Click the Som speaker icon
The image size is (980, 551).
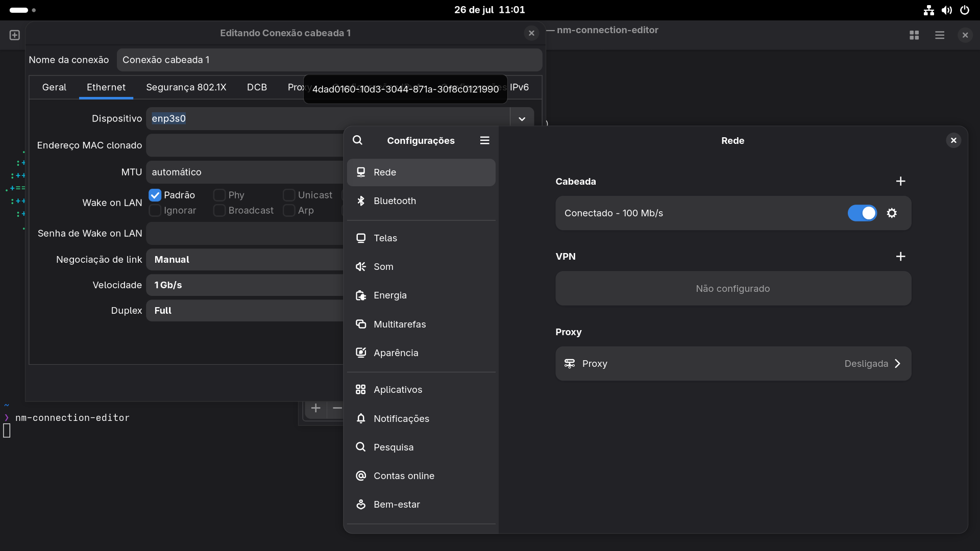361,267
